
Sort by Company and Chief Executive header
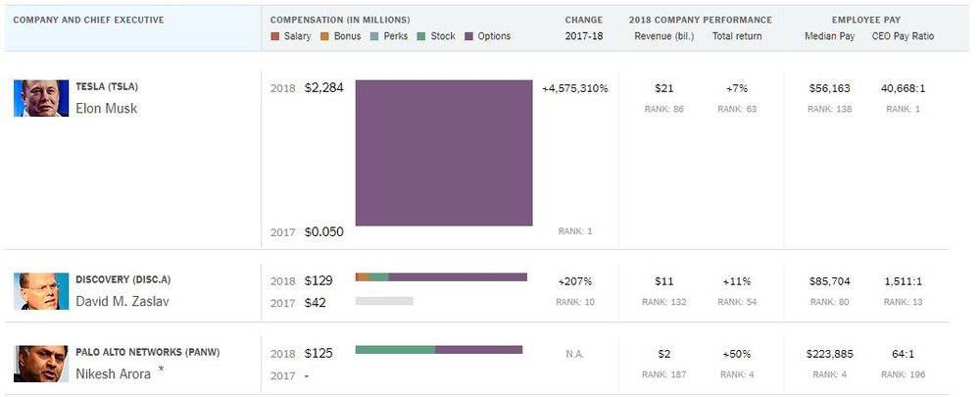(x=89, y=20)
